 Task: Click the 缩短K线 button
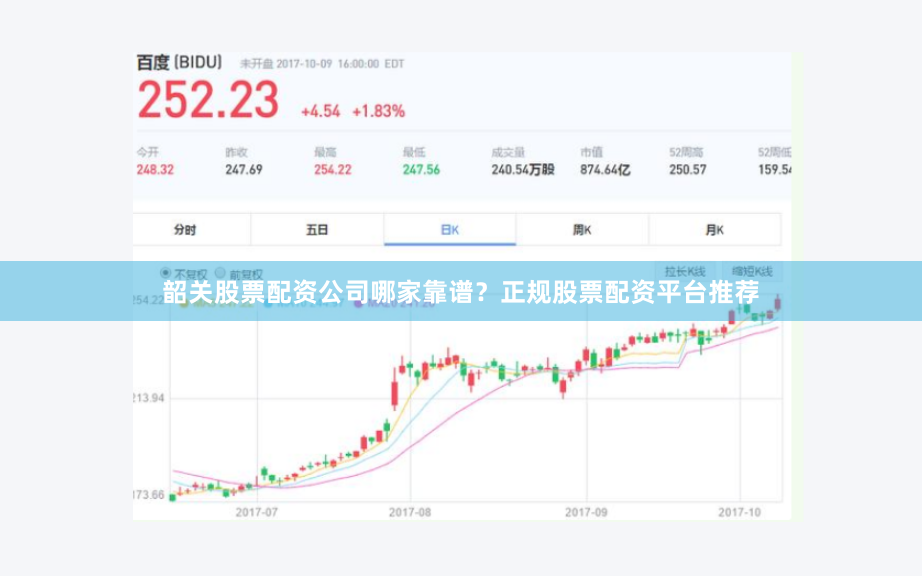click(x=752, y=271)
